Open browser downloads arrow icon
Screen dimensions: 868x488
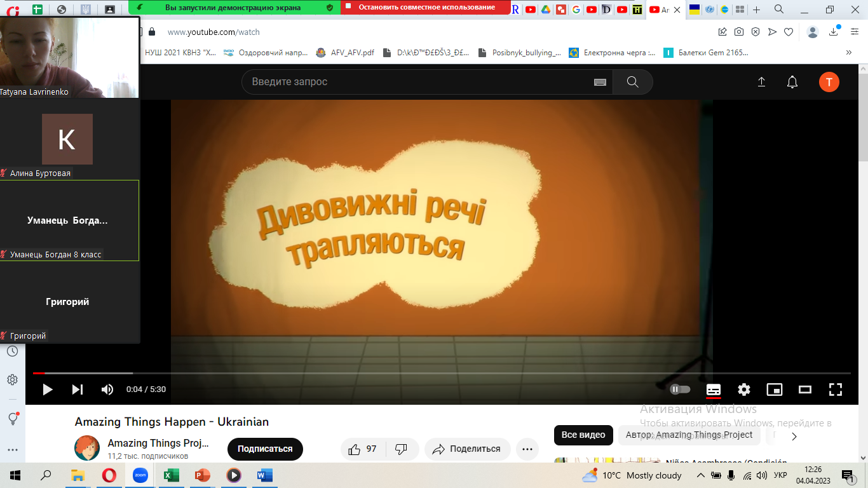(x=834, y=32)
